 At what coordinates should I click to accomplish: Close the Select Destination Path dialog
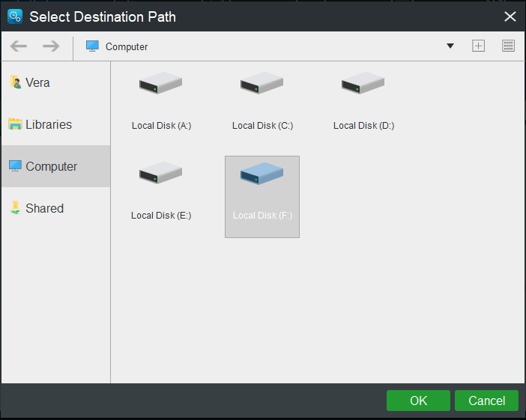(x=510, y=16)
